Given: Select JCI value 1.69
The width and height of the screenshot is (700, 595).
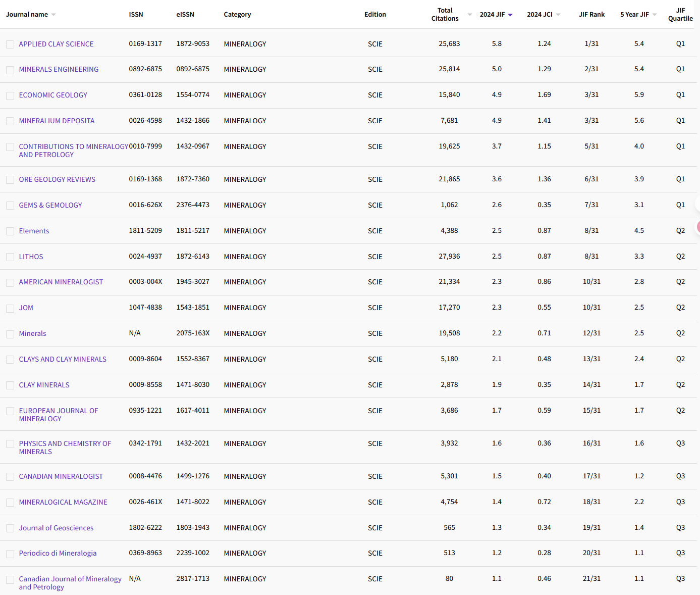Looking at the screenshot, I should (544, 95).
